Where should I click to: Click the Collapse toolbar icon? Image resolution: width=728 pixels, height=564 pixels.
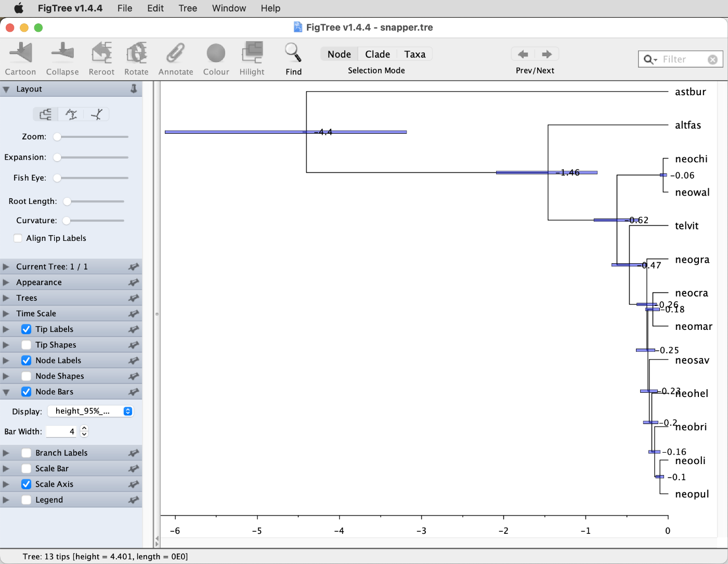[62, 53]
